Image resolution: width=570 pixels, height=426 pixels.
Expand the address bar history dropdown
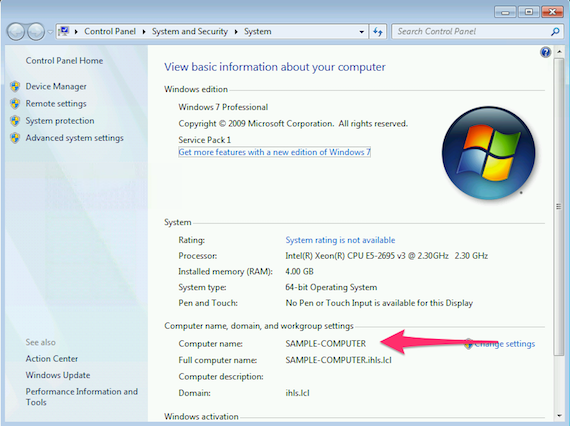(x=361, y=32)
